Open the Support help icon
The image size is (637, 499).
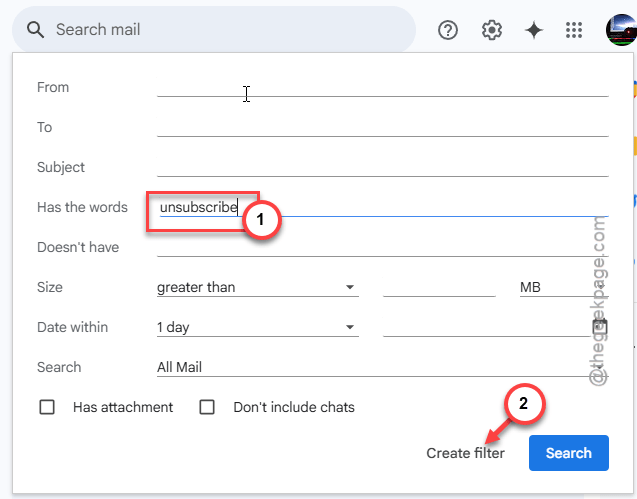(x=448, y=30)
